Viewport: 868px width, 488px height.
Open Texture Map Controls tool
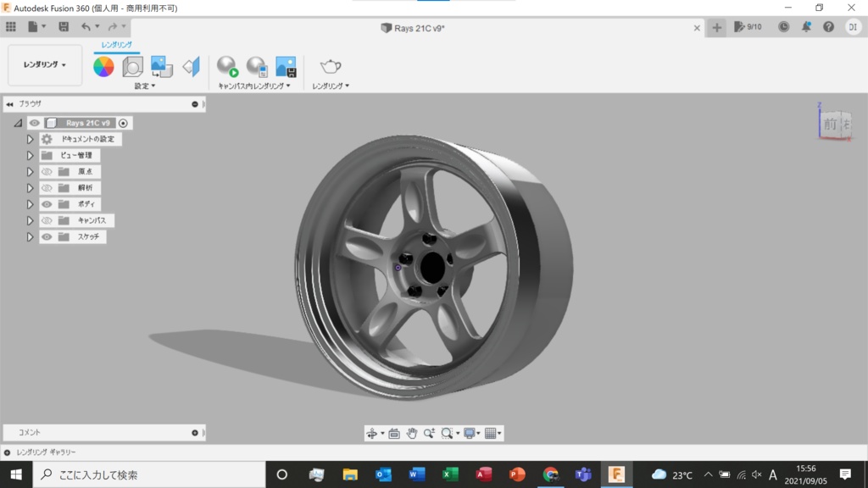pos(191,67)
